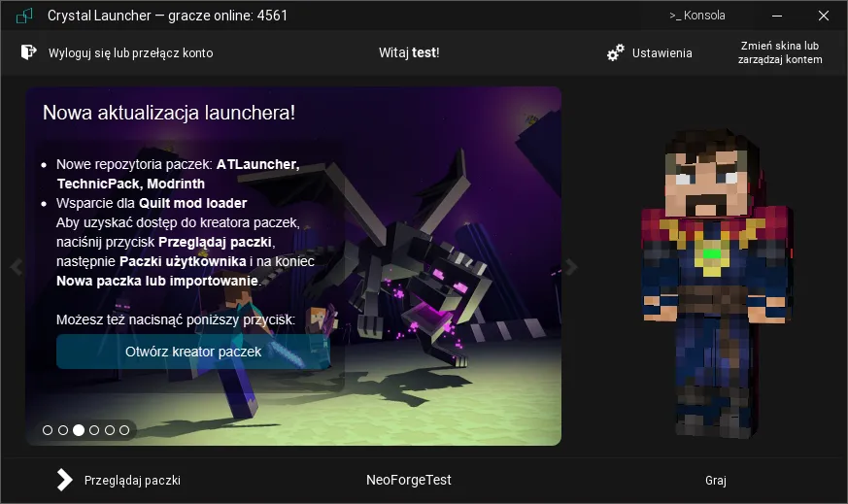
Task: Open the NeoForgeTest pack selector
Action: pos(408,480)
